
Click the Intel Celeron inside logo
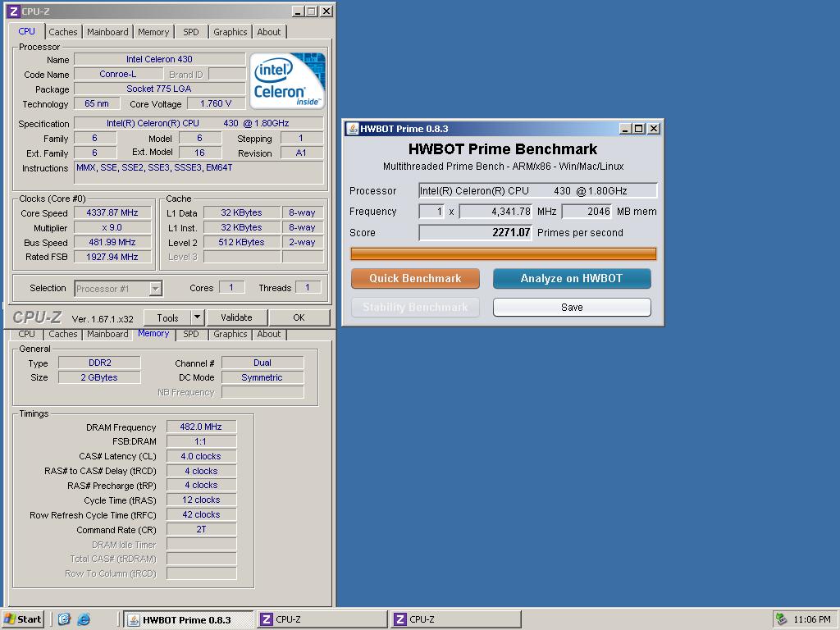point(288,80)
